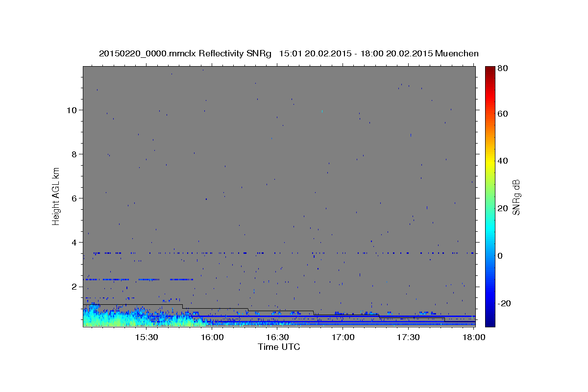Click the 'Time UTC' axis label

click(x=279, y=347)
